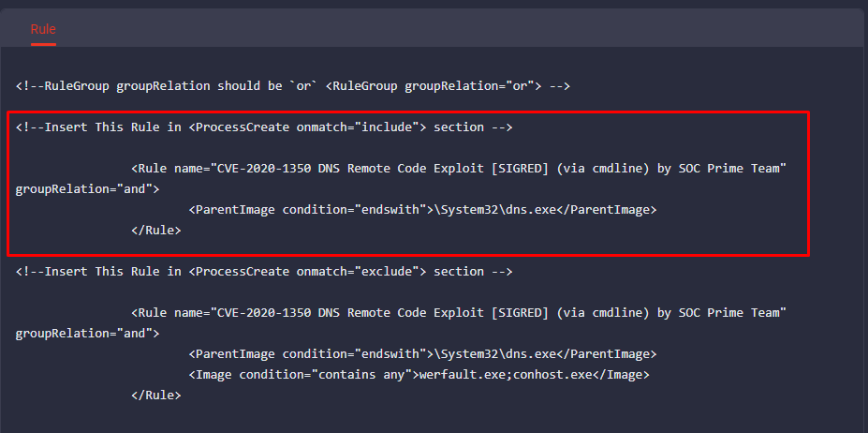Click the onmatch="include" section comment
Viewport: 868px width, 433px height.
tap(263, 127)
